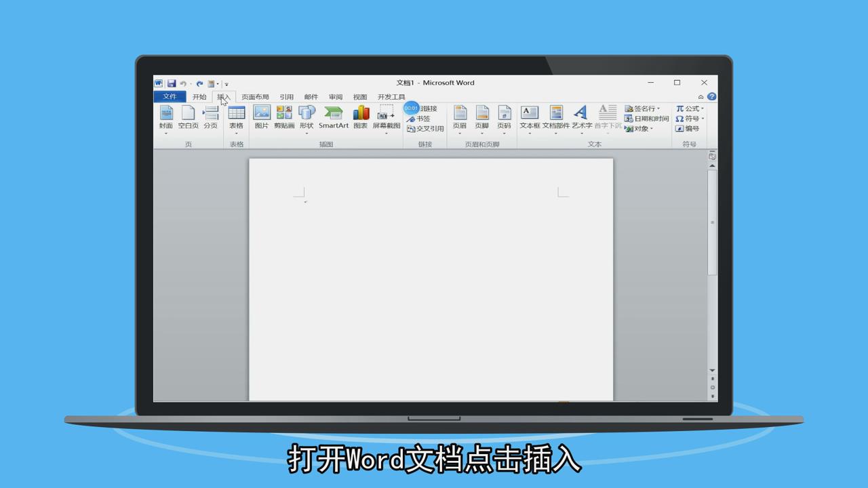Open the 对象 object dropdown
Viewport: 868px width, 488px height.
point(652,129)
